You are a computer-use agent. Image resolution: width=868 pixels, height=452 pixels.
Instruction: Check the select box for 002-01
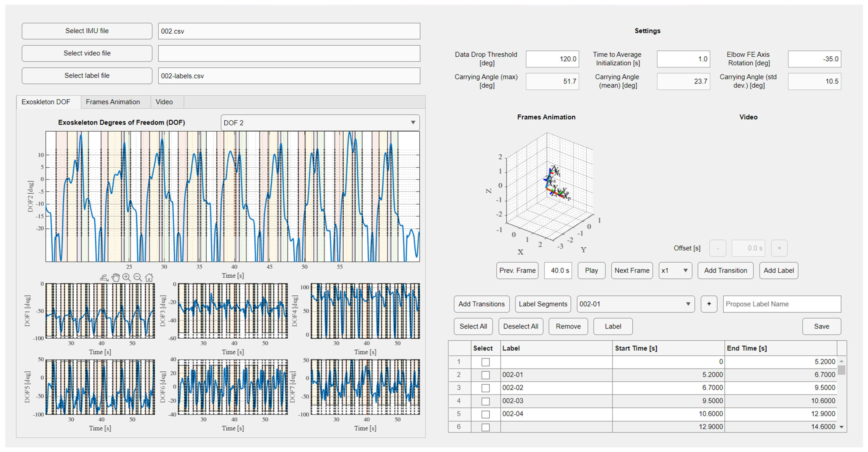485,375
